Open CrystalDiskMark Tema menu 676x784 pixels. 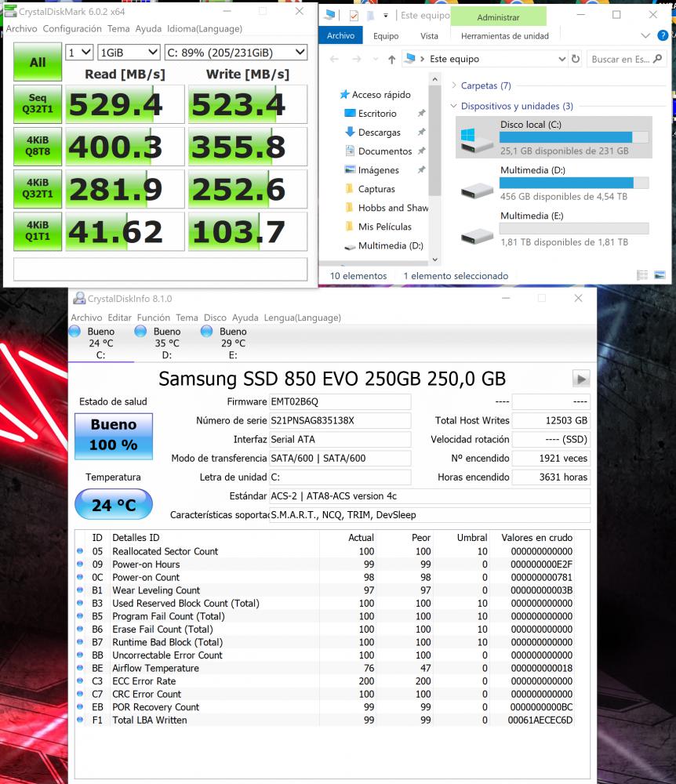(x=118, y=28)
